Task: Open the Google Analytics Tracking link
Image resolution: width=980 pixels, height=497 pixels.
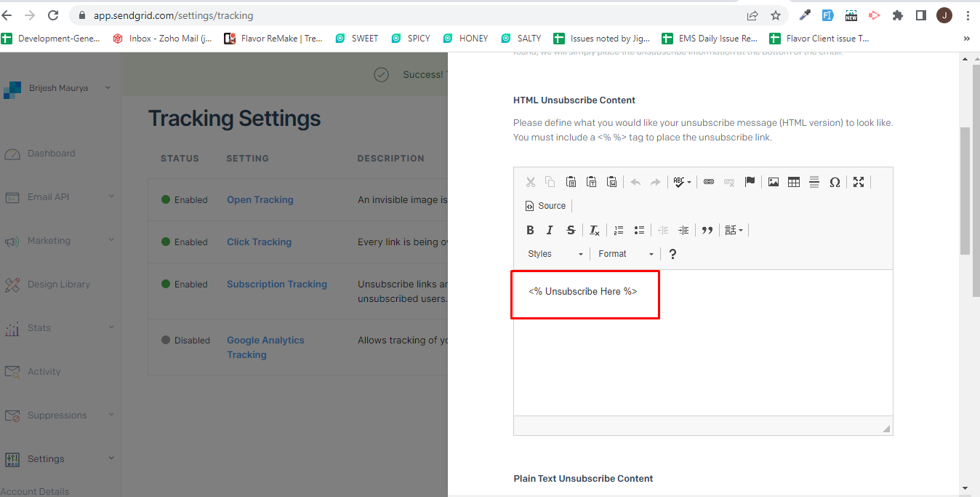Action: (265, 348)
